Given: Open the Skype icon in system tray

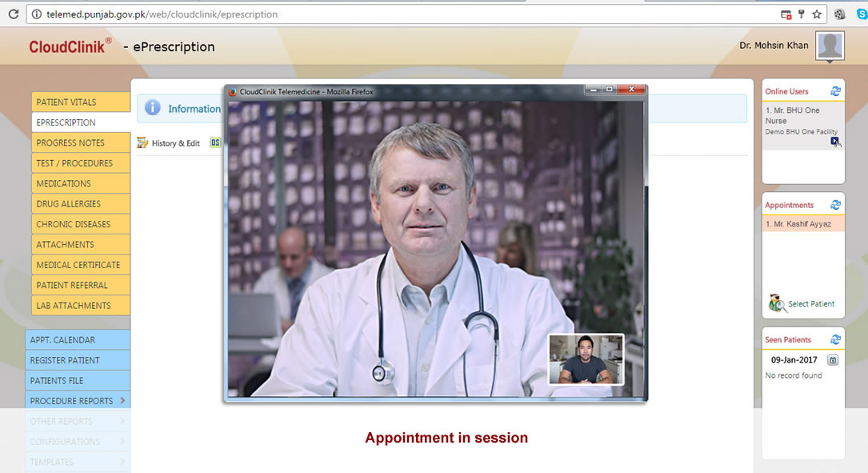Looking at the screenshot, I should click(x=862, y=14).
